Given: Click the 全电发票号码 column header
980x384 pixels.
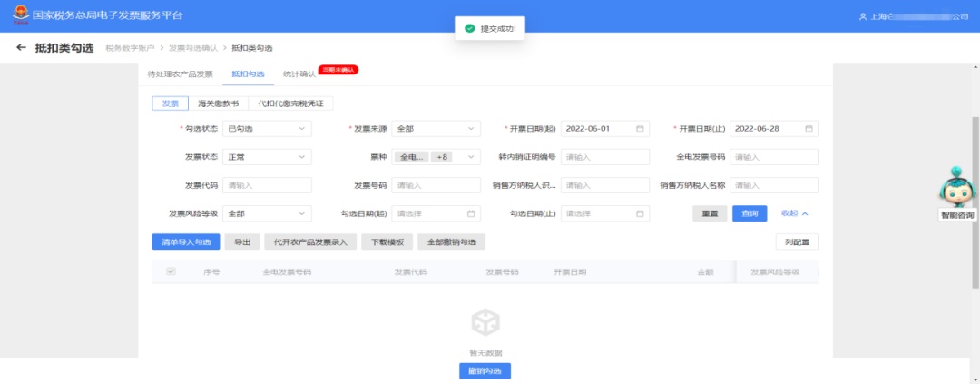Looking at the screenshot, I should click(287, 272).
